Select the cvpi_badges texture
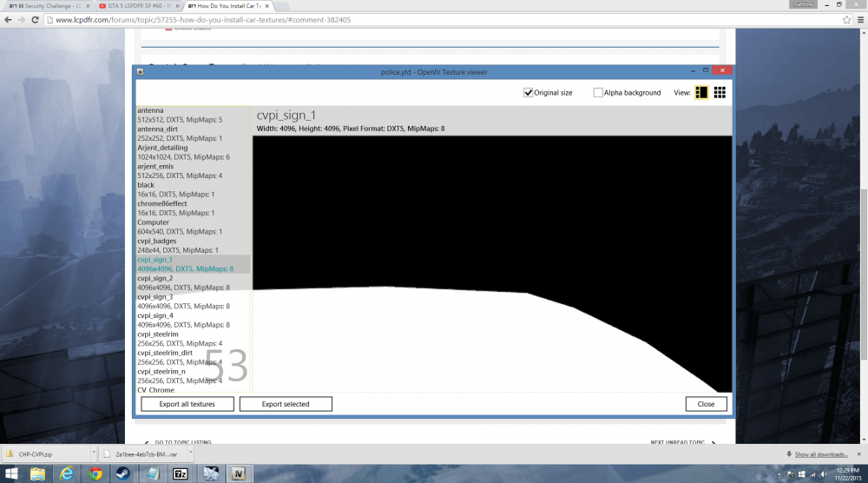Screen dimensions: 868x483 click(x=194, y=245)
